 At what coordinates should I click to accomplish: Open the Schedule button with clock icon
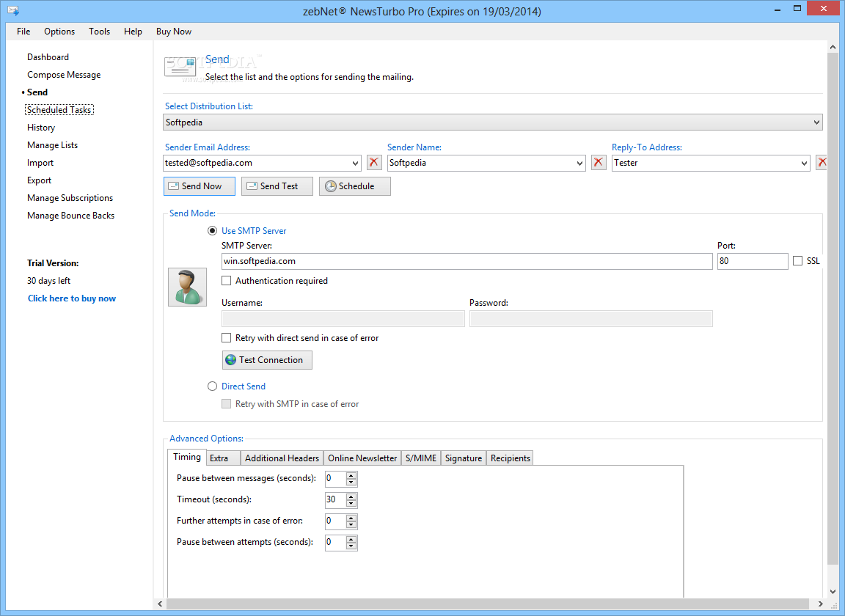point(354,186)
